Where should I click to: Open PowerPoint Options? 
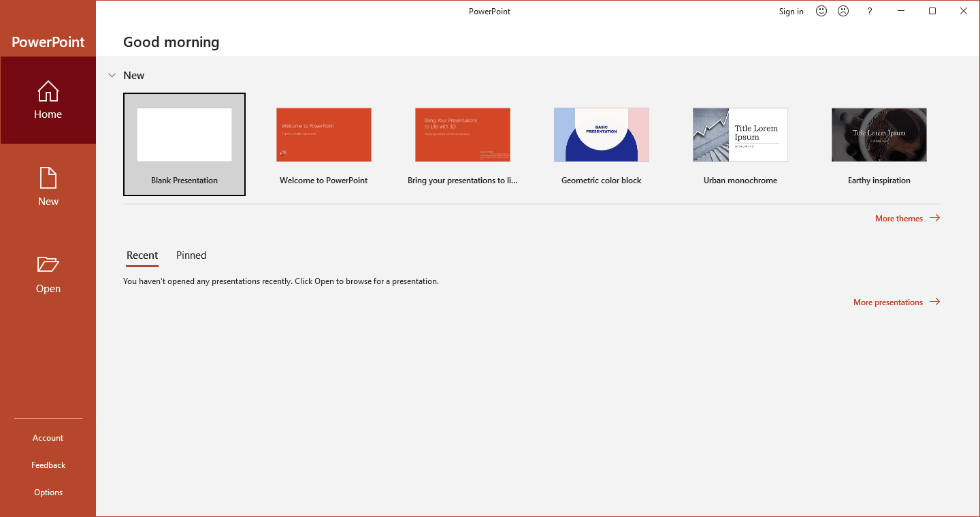click(x=48, y=492)
